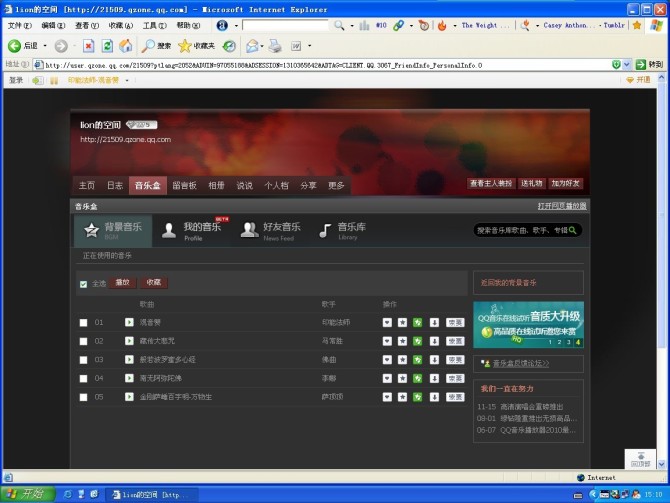Click banner slide number 2
Image resolution: width=670 pixels, height=503 pixels.
pos(559,342)
